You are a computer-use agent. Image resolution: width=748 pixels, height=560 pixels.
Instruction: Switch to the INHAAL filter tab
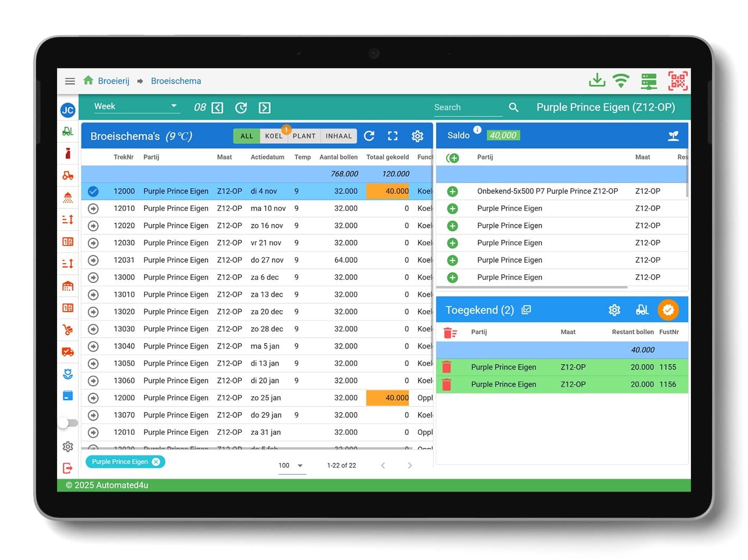tap(339, 136)
